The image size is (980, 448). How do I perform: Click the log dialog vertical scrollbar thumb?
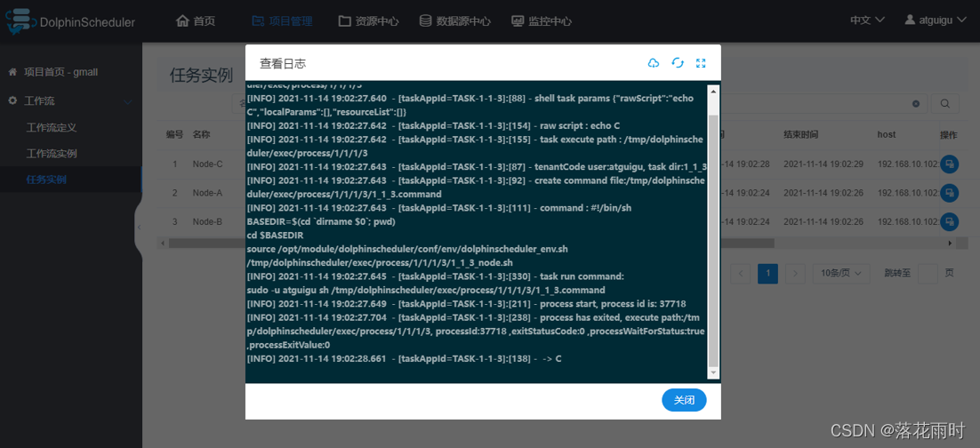click(712, 241)
